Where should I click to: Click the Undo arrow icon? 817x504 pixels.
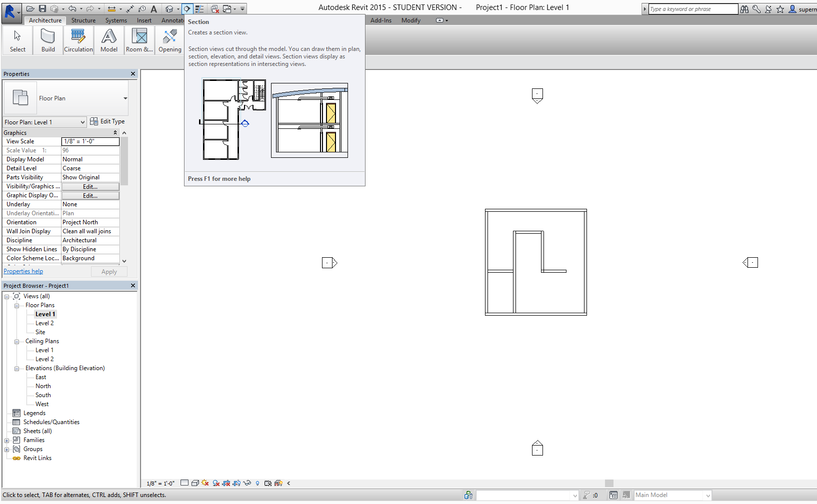click(x=72, y=9)
